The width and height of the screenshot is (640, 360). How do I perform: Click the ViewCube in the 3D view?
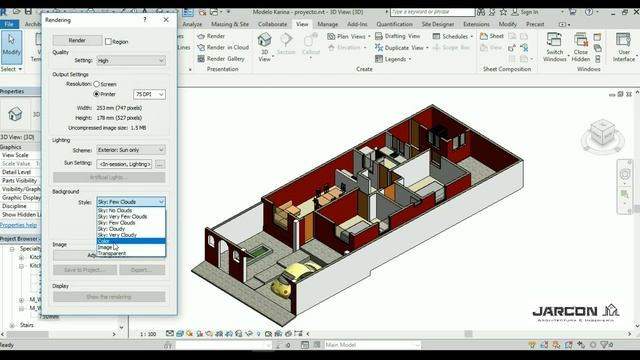602,133
